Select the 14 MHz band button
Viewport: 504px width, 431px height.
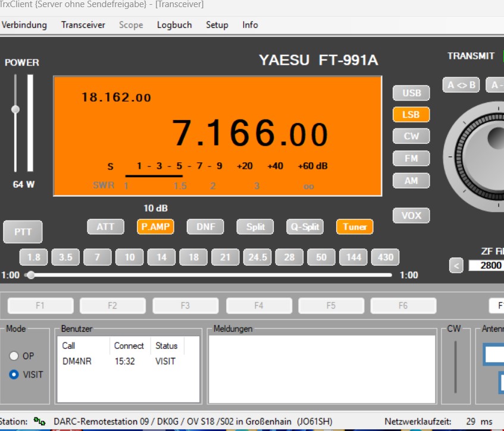click(x=161, y=257)
